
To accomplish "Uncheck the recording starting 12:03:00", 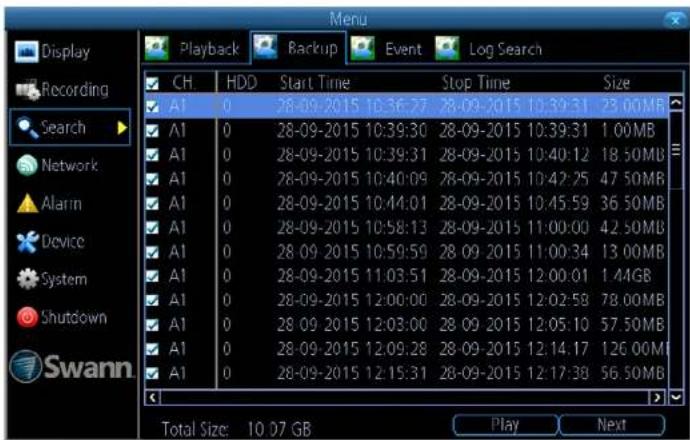I will [x=152, y=325].
